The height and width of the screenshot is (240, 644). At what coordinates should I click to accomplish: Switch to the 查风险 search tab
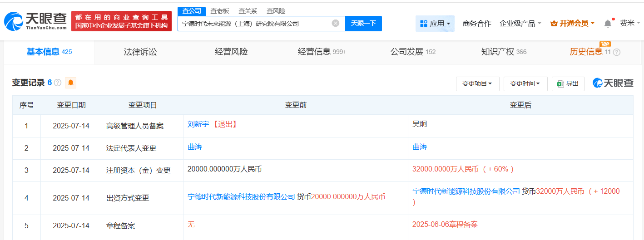click(x=276, y=11)
